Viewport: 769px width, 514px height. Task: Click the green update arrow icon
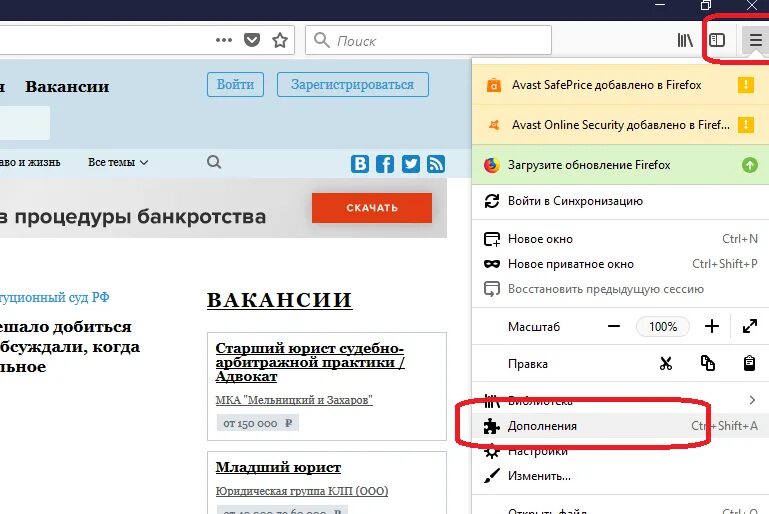click(749, 165)
